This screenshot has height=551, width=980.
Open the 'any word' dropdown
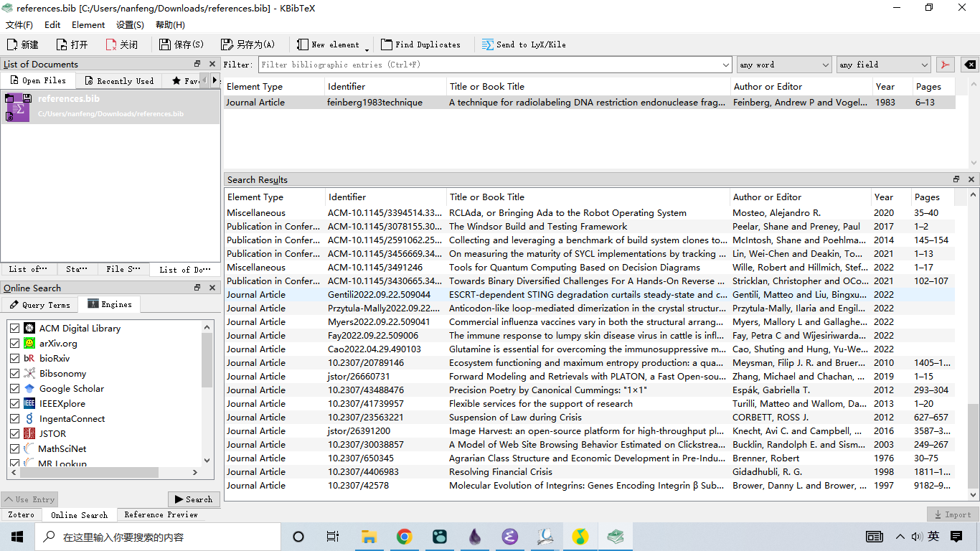tap(783, 65)
